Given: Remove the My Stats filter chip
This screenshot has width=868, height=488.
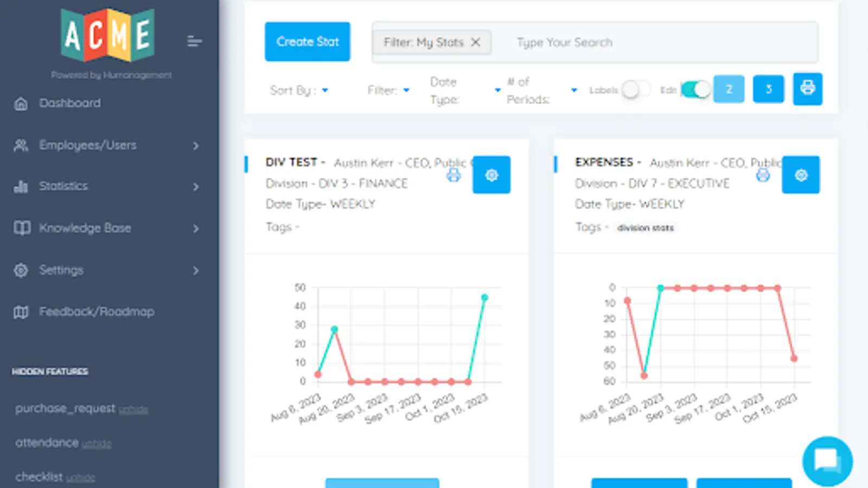Looking at the screenshot, I should [x=476, y=42].
